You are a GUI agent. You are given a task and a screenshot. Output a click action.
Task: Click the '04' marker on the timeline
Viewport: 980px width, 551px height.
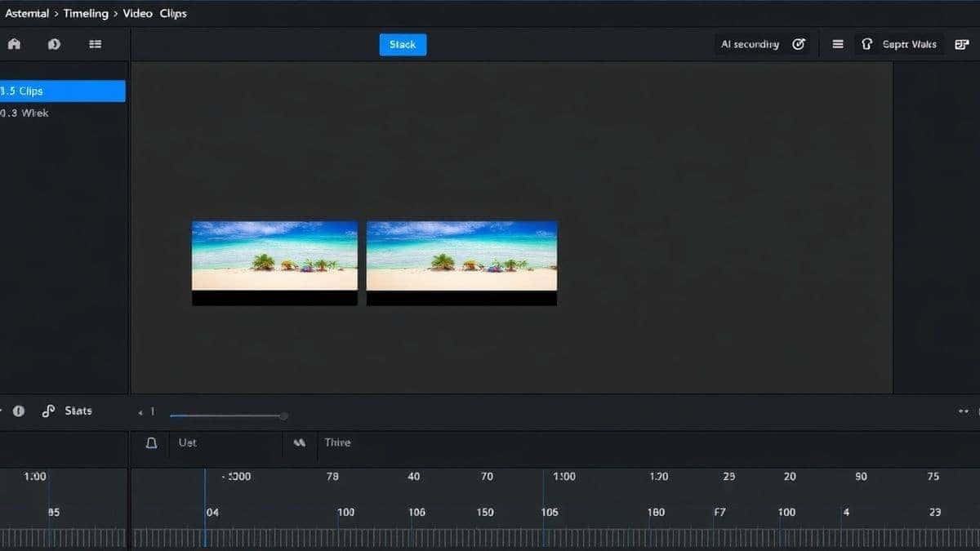point(212,513)
